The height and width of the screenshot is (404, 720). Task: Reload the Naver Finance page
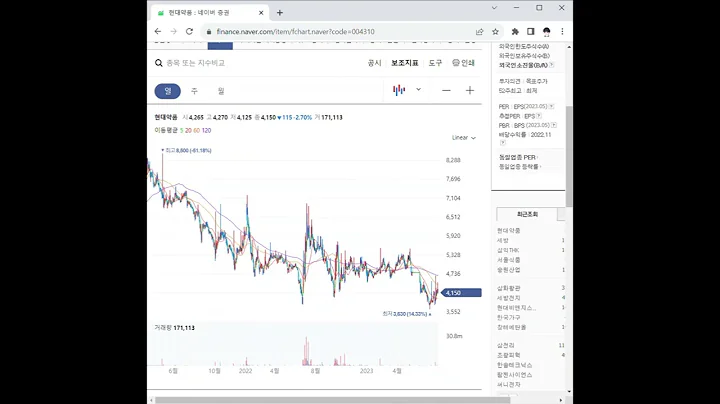coord(189,31)
